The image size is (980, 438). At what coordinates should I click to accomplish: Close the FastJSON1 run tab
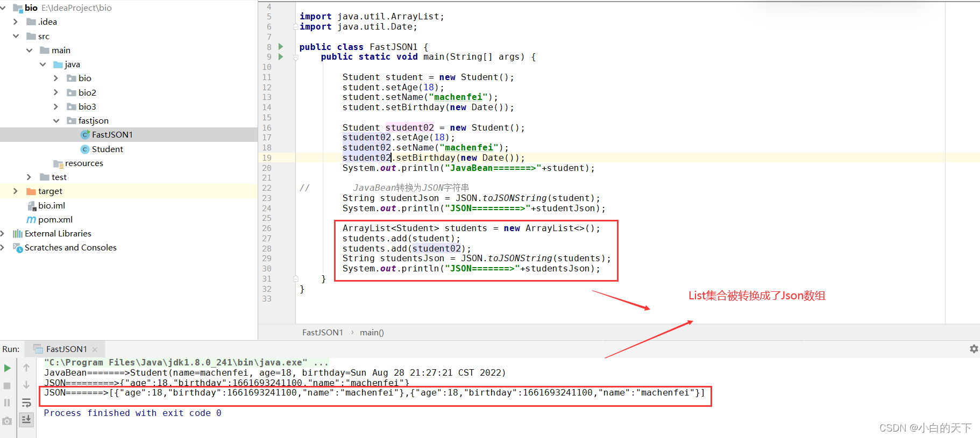pyautogui.click(x=95, y=349)
